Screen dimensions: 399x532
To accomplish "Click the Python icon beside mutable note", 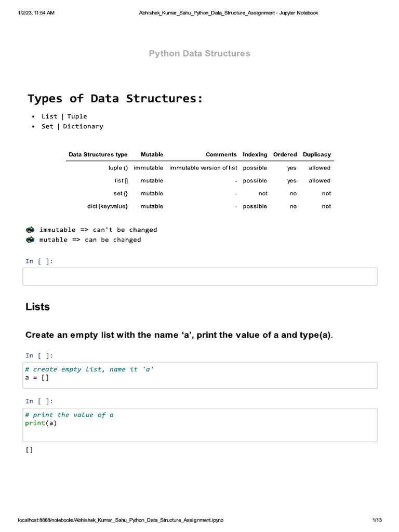I will (31, 240).
